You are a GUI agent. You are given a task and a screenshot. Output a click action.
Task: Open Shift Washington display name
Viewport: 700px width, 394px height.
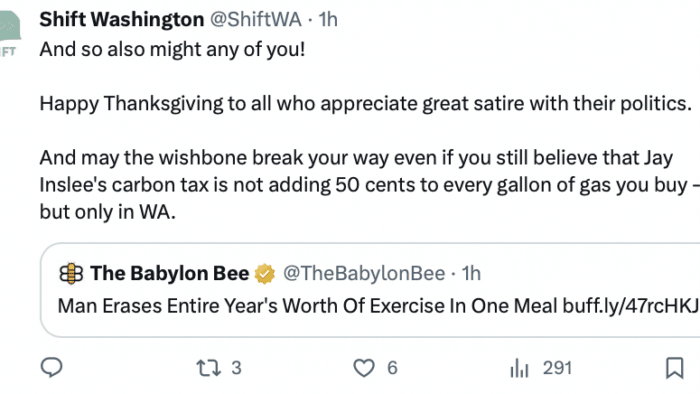coord(121,20)
